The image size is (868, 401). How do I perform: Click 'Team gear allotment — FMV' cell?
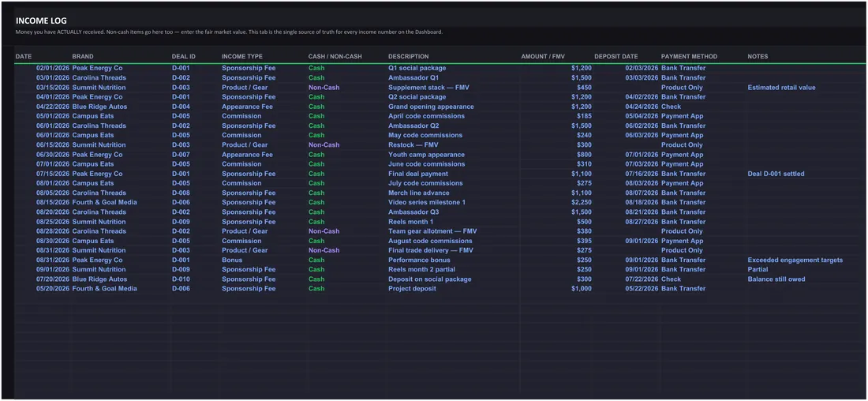(x=432, y=231)
